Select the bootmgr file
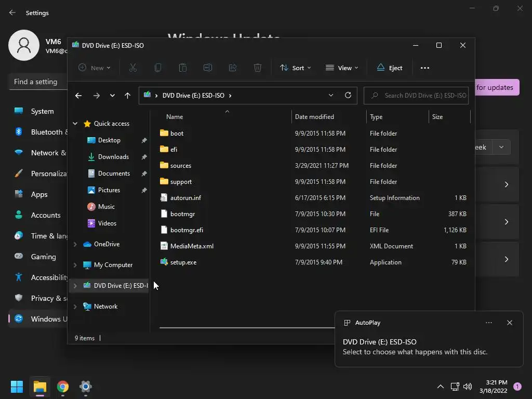Image resolution: width=532 pixels, height=399 pixels. pos(182,214)
